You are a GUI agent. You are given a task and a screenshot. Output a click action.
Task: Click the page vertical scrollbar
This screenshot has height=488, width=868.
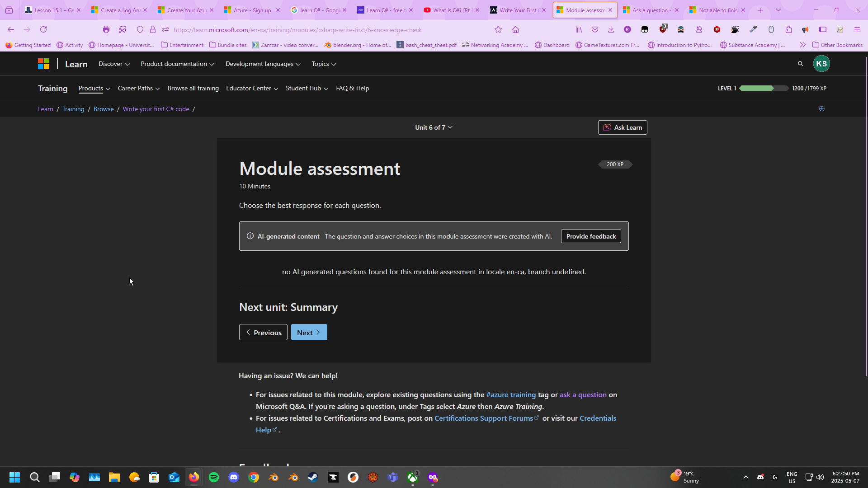[x=866, y=217]
